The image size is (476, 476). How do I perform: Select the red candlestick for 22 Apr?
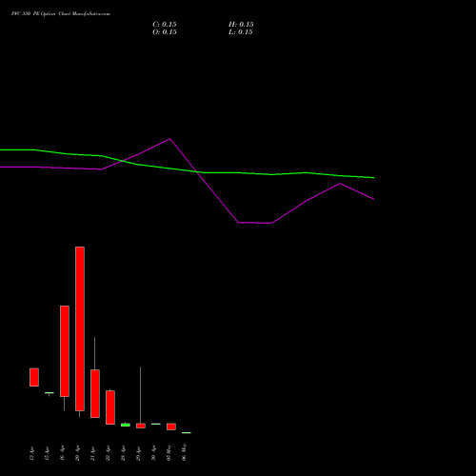pos(110,407)
